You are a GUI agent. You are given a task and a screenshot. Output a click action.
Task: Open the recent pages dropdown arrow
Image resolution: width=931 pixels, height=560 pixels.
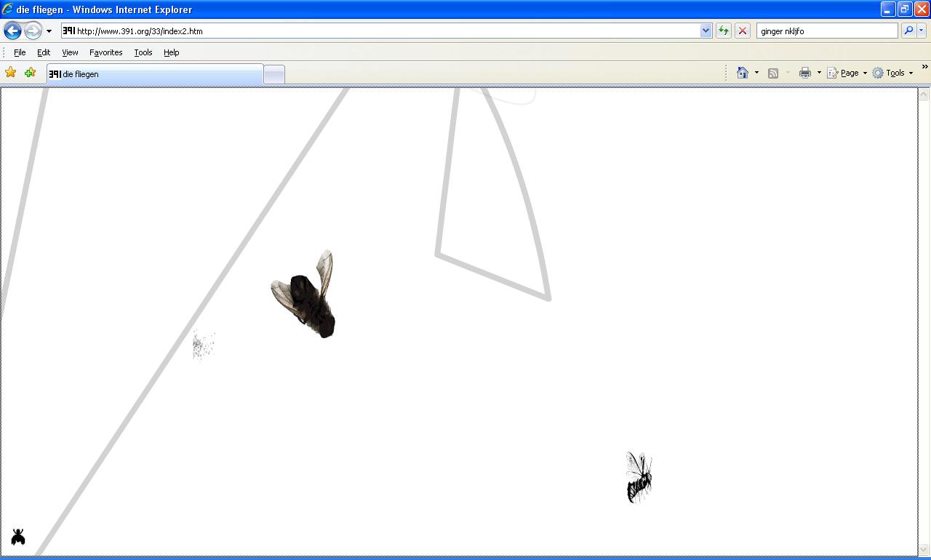[x=49, y=31]
